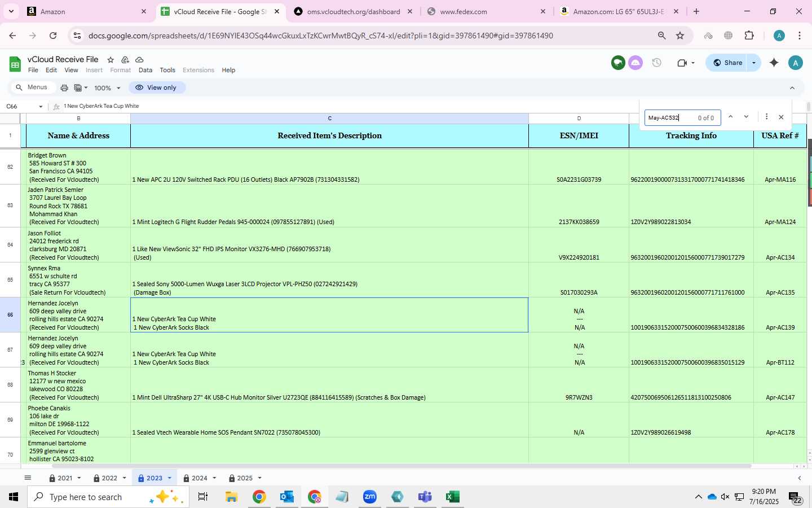This screenshot has width=812, height=508.
Task: Collapse the toolbar with the up chevron
Action: click(792, 87)
